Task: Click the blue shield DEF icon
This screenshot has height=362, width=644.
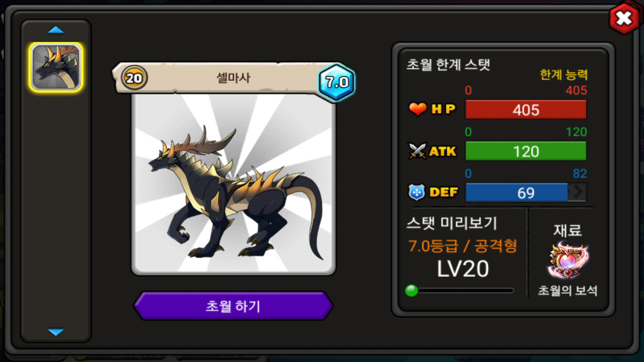Action: coord(417,192)
